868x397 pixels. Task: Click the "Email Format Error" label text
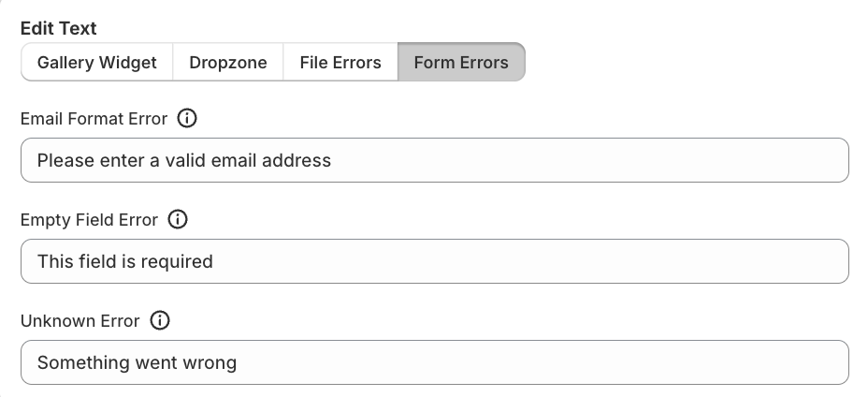click(x=94, y=119)
